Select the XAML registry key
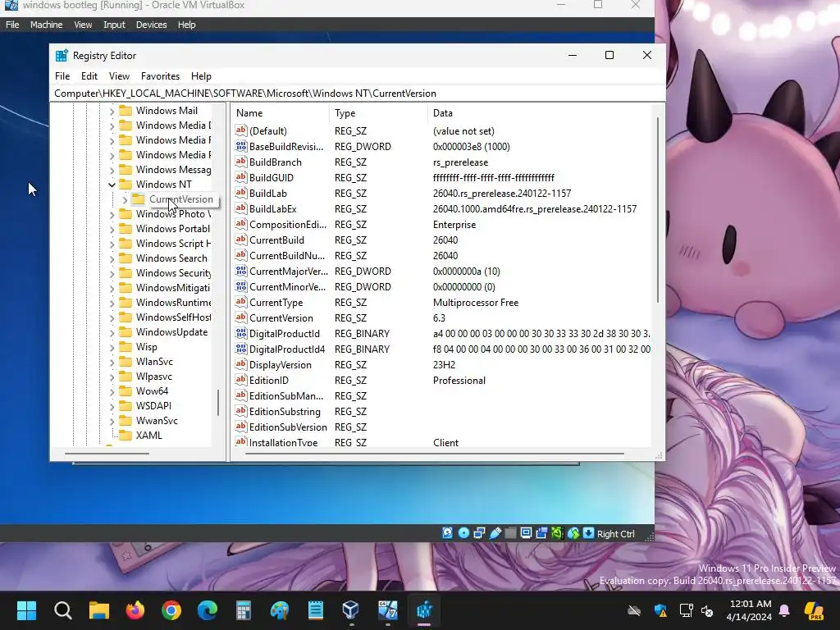 [149, 436]
